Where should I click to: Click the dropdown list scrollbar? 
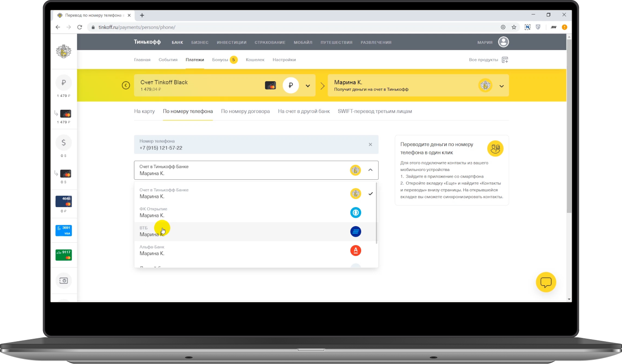[x=377, y=213]
